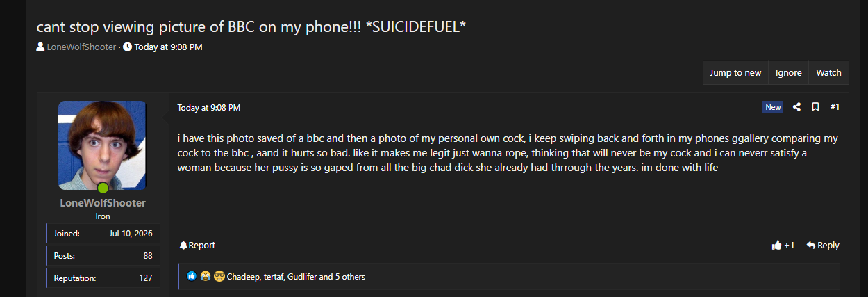
Task: Click the nerd glasses reaction emoji
Action: click(x=219, y=276)
